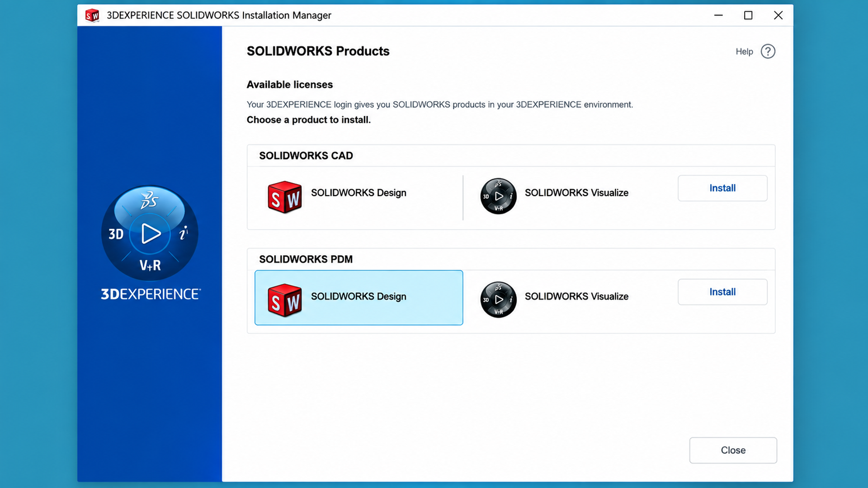The height and width of the screenshot is (488, 868).
Task: Click the Help link text
Action: 744,52
